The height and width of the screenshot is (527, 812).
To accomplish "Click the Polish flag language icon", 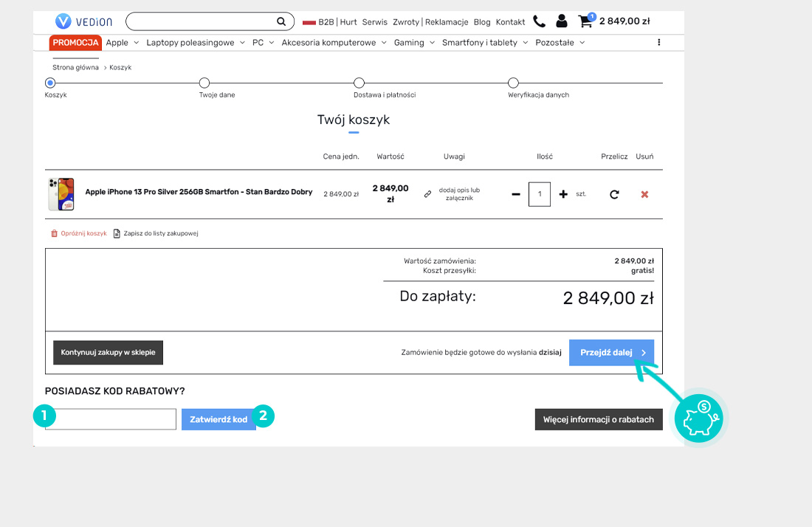I will point(309,22).
